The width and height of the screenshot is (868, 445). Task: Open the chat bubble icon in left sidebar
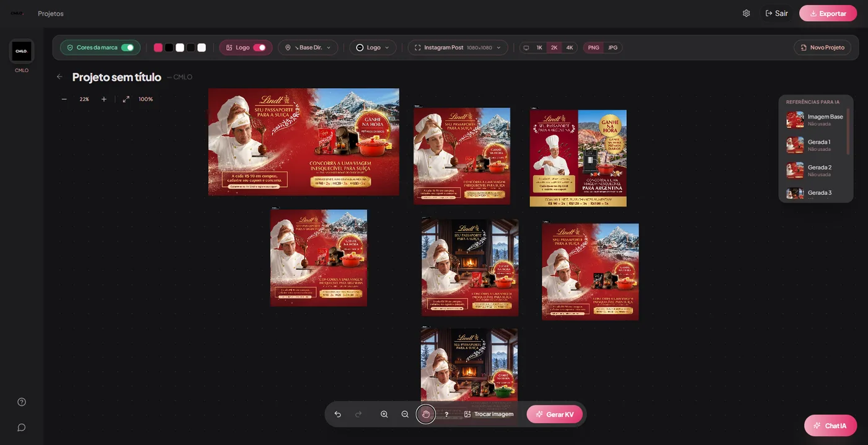pyautogui.click(x=22, y=427)
